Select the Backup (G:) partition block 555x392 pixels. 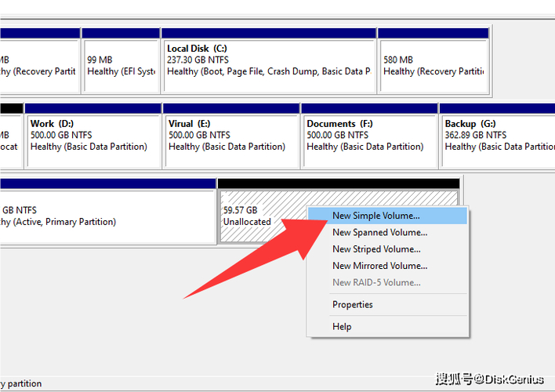[497, 136]
